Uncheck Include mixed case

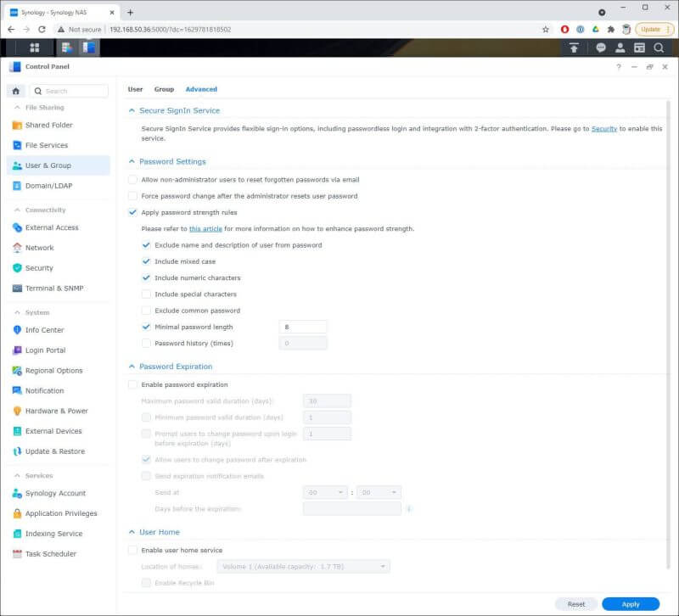pos(147,261)
